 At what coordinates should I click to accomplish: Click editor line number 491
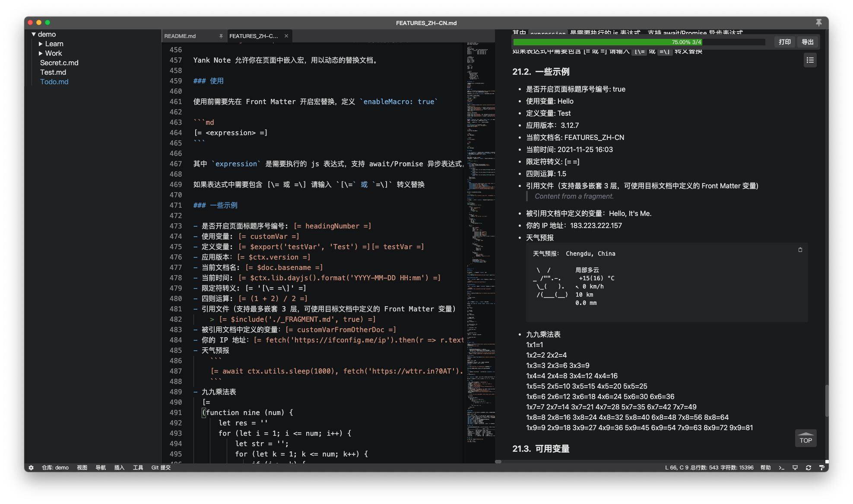(x=176, y=412)
